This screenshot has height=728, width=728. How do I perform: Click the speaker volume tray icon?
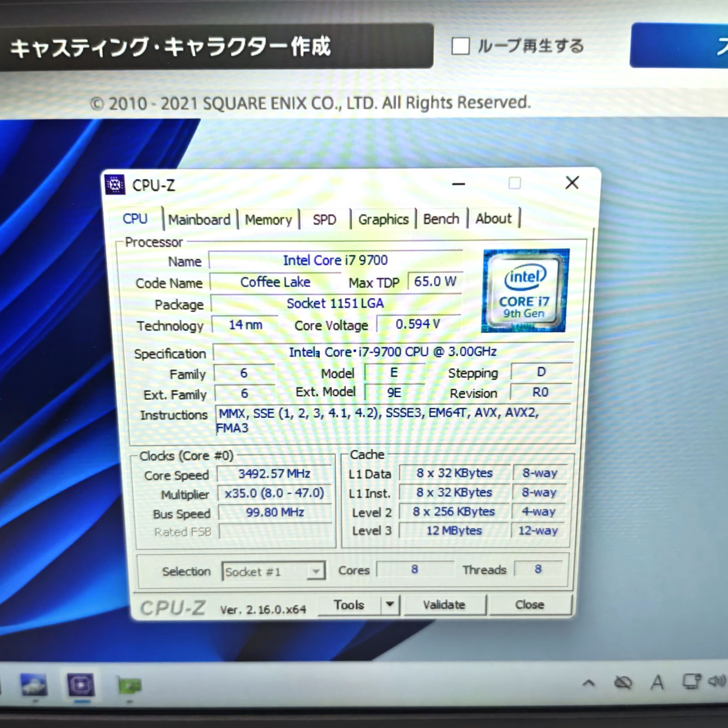pyautogui.click(x=718, y=681)
